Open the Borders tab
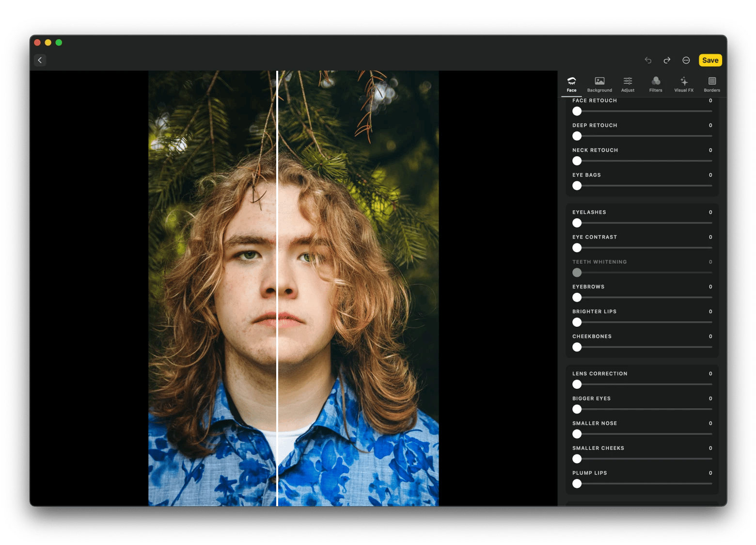This screenshot has height=545, width=756. [x=712, y=84]
